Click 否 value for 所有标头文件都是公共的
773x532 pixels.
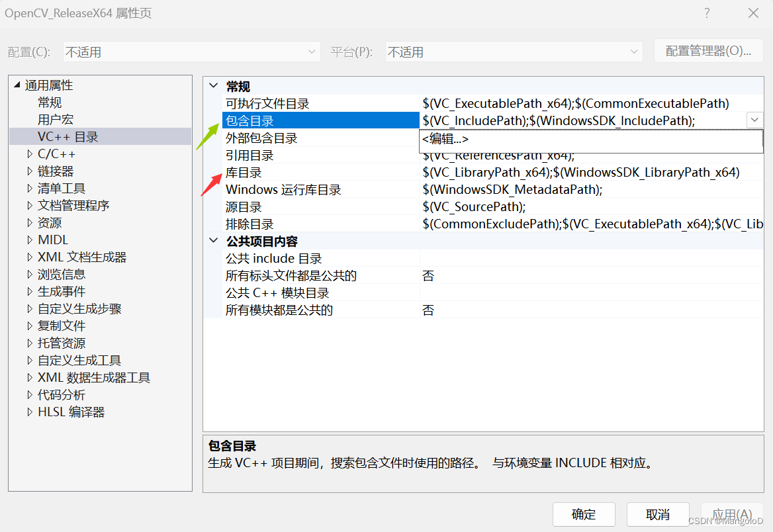pos(592,276)
